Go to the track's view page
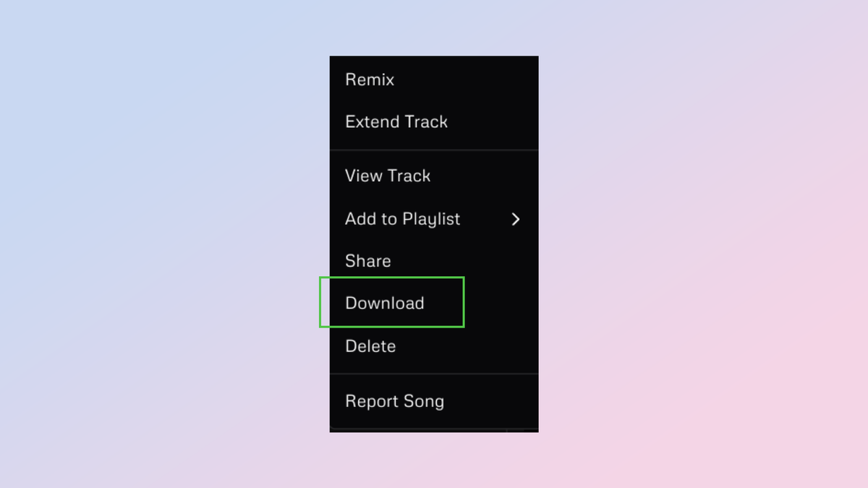The image size is (868, 488). coord(388,176)
